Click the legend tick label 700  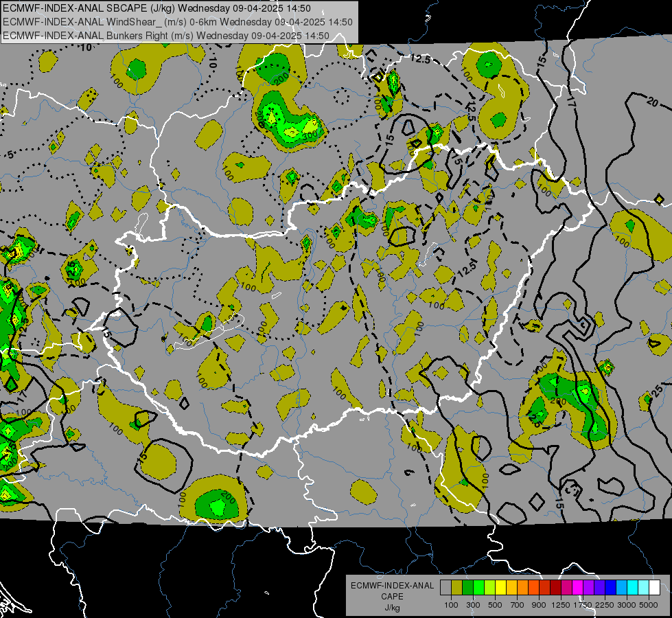(x=518, y=605)
